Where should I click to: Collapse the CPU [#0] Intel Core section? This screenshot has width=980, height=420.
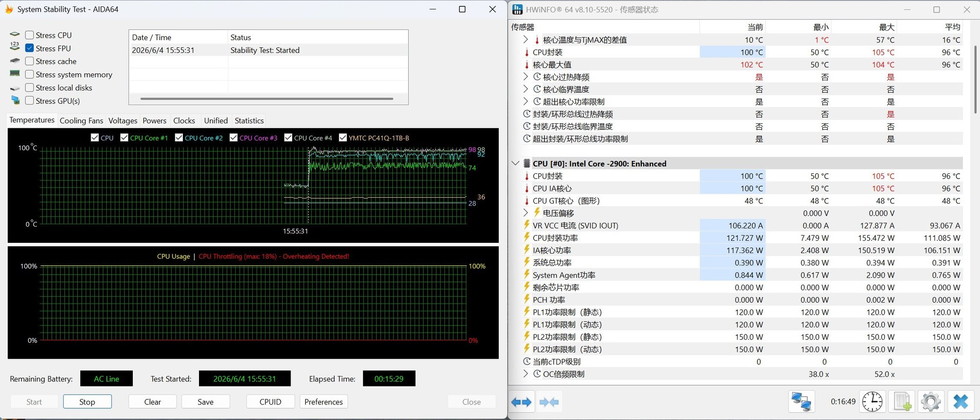click(x=515, y=163)
